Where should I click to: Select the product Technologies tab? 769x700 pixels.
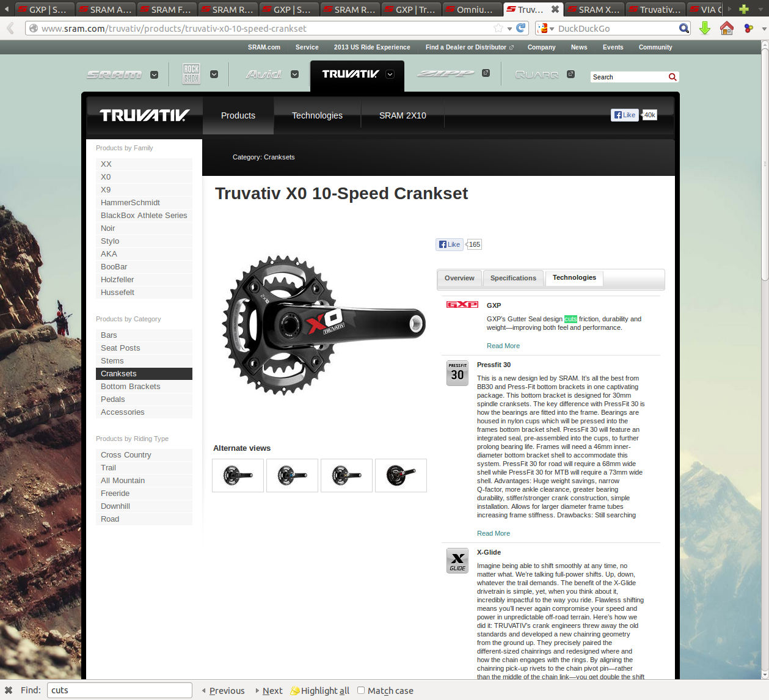tap(574, 277)
